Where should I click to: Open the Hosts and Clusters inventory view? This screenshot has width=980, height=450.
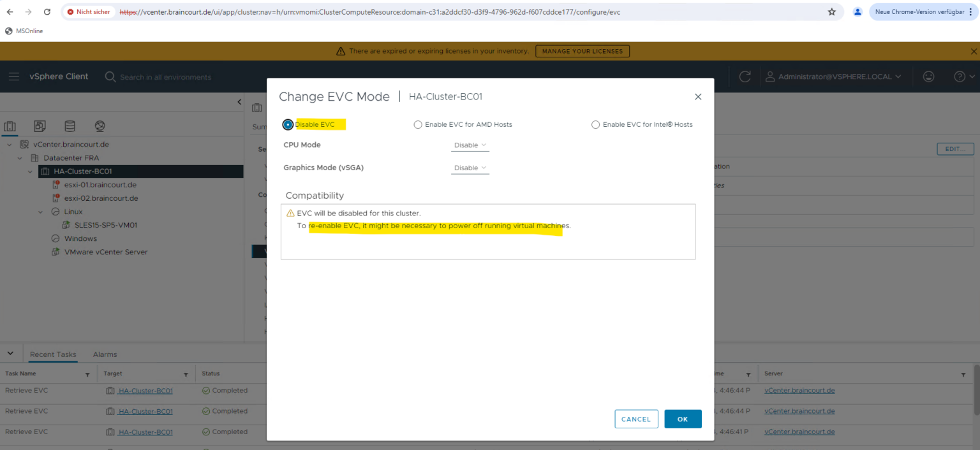point(10,126)
